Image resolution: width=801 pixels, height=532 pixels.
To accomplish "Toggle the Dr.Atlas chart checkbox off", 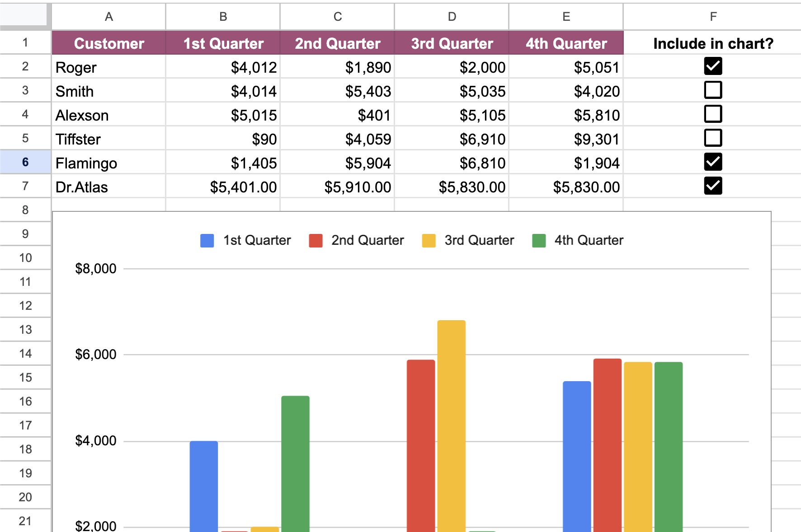I will pyautogui.click(x=713, y=186).
